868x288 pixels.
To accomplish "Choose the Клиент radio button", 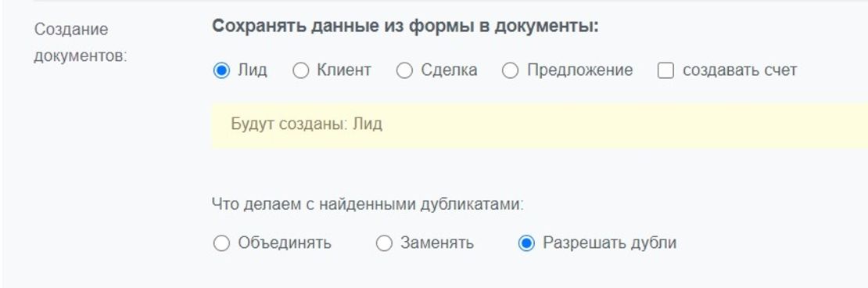I will pyautogui.click(x=300, y=71).
